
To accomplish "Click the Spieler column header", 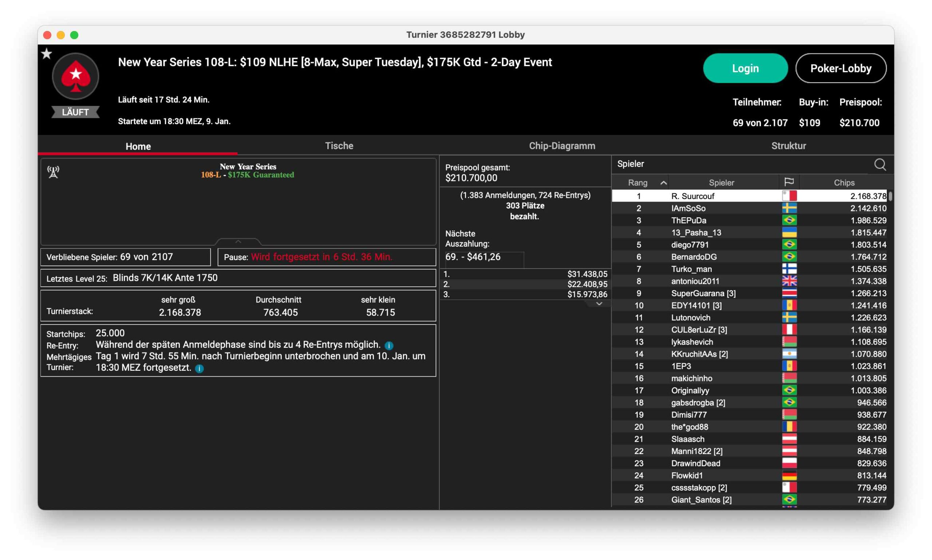I will [x=721, y=183].
